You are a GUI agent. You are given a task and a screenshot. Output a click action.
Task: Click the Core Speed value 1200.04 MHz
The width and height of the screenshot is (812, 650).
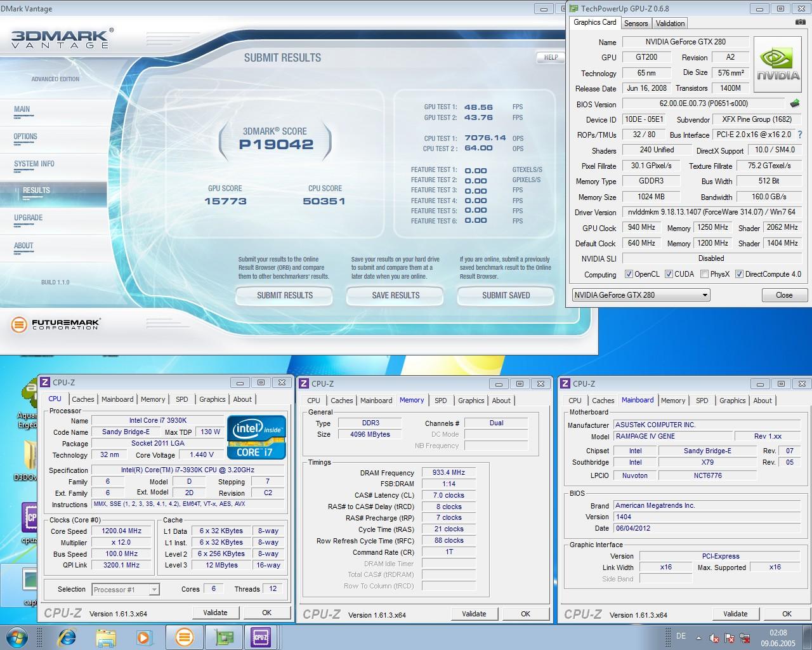click(122, 531)
